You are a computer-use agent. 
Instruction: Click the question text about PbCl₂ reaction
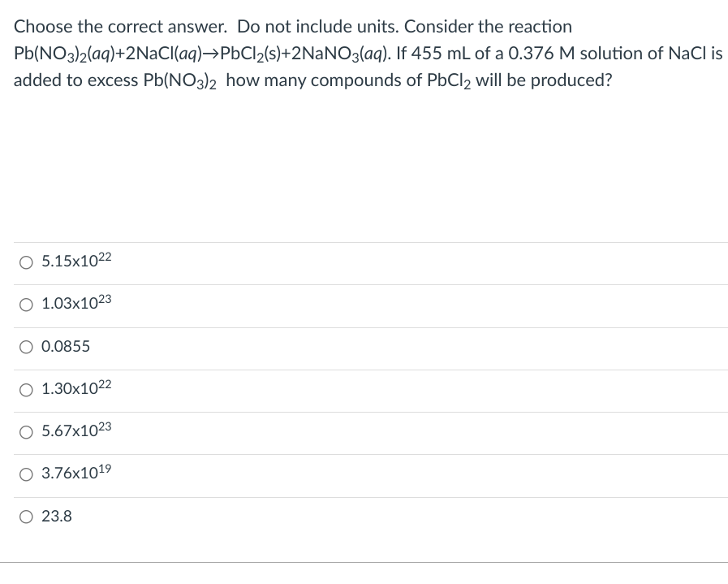point(365,54)
